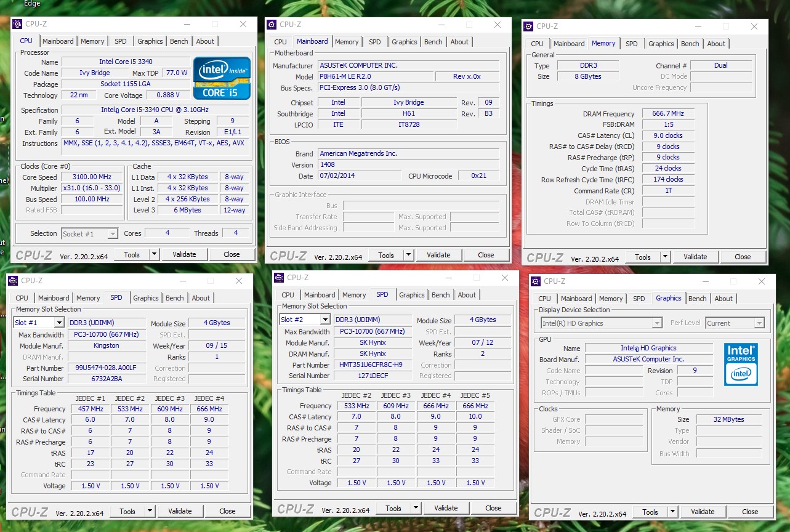
Task: Click the memory Type value 'DDR3'
Action: (x=588, y=66)
